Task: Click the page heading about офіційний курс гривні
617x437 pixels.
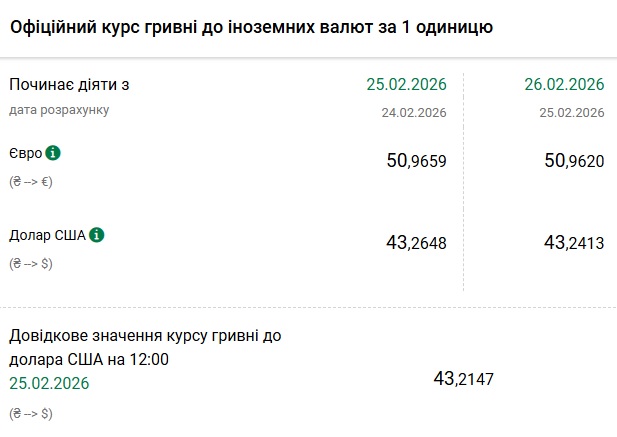Action: [x=251, y=26]
